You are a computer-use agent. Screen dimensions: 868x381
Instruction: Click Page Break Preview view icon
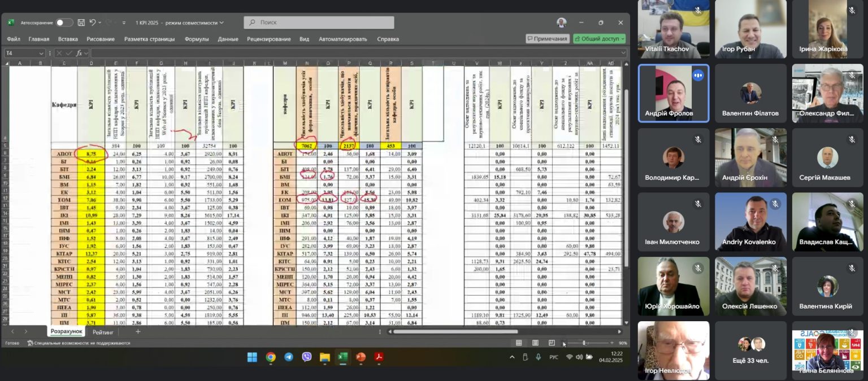(x=552, y=343)
